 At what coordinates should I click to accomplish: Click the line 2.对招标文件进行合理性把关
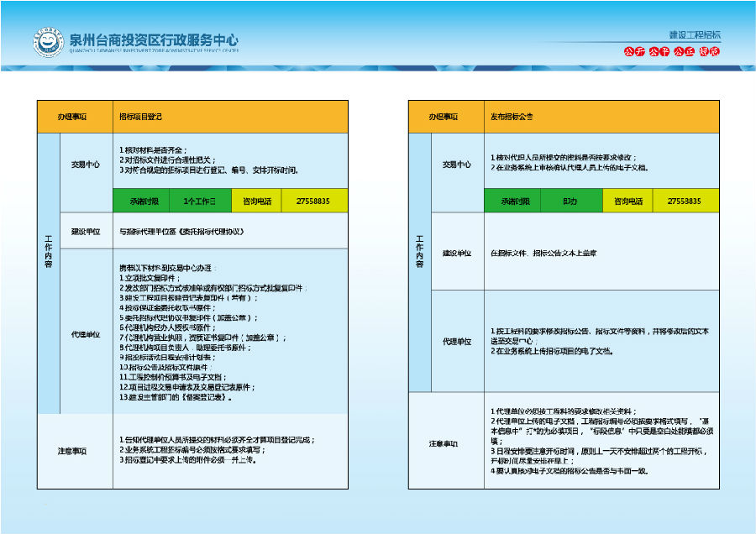[168, 160]
